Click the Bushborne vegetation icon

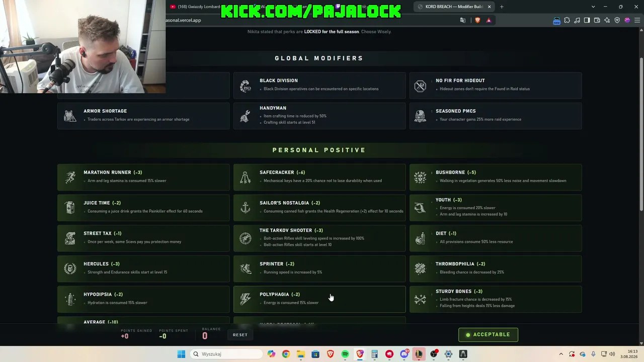(420, 177)
